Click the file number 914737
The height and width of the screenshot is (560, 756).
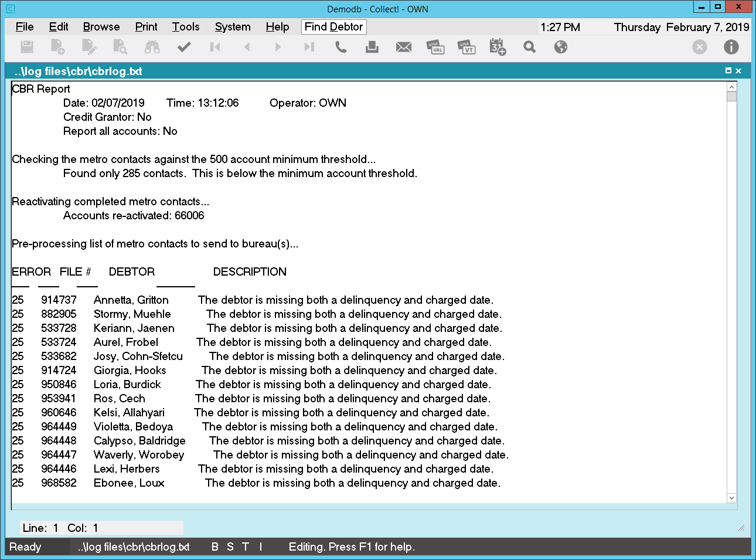(59, 300)
